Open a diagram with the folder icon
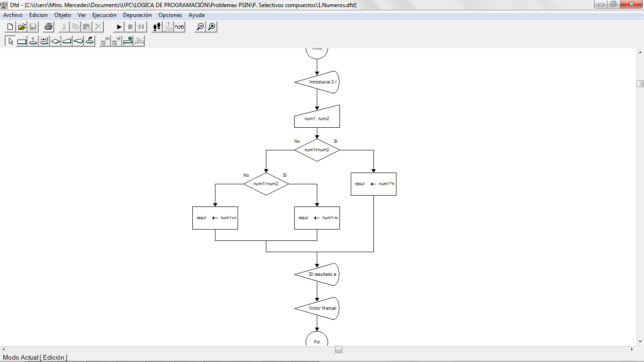The image size is (644, 362). [x=22, y=27]
